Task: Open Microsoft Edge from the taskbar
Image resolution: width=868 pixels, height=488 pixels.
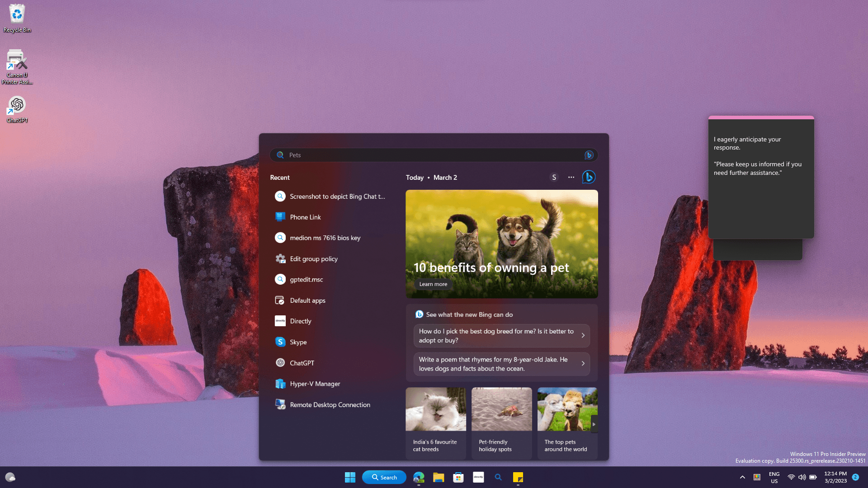Action: (x=419, y=477)
